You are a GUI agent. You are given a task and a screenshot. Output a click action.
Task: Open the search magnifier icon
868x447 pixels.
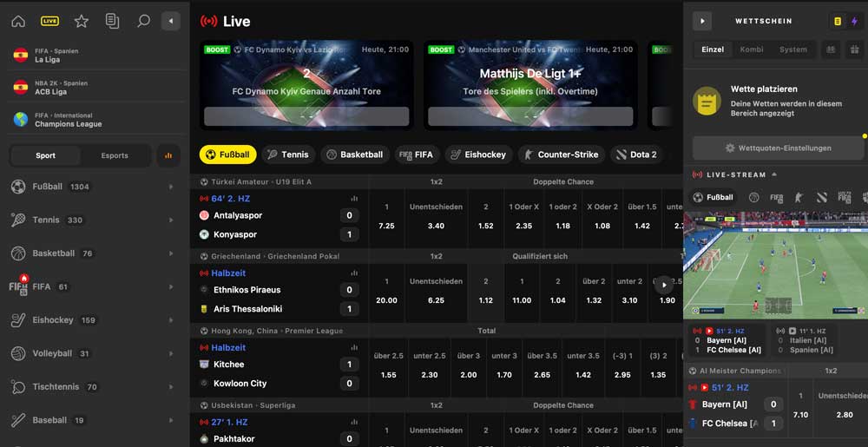point(143,21)
